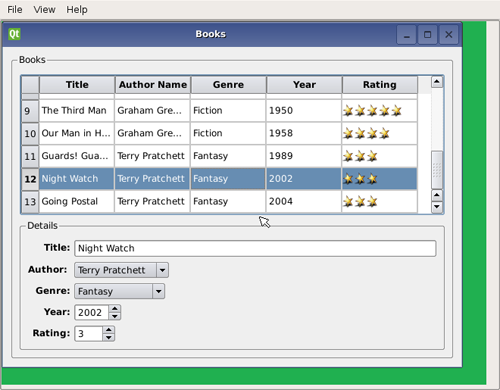Open the Genre combo box
500x390 pixels.
[119, 291]
